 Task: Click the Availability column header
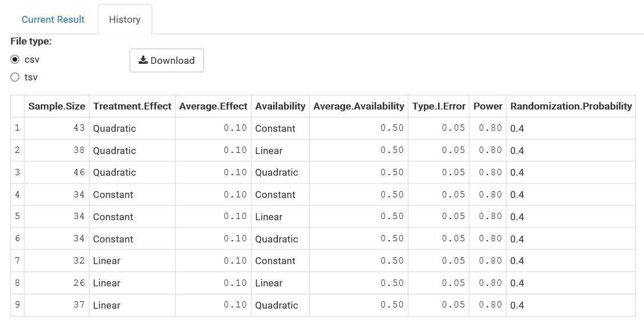point(280,106)
